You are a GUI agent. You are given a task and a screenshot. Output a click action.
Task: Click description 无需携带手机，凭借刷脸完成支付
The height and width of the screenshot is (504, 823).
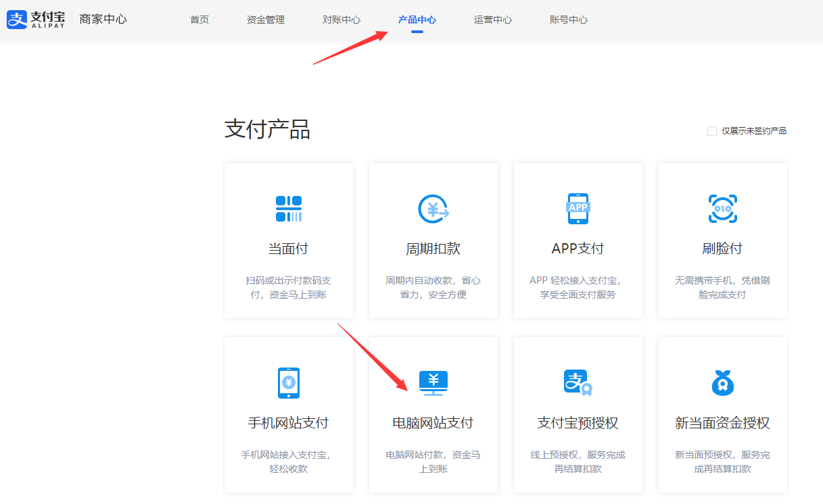722,287
